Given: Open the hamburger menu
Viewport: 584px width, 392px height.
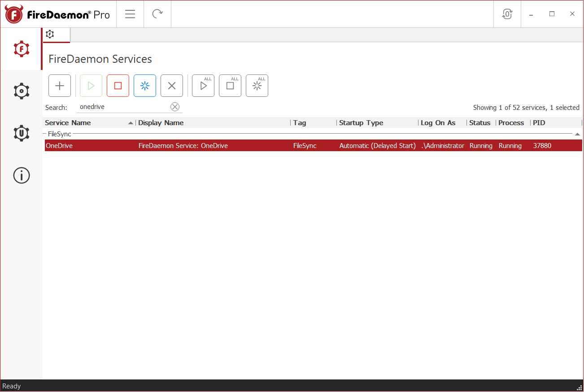Looking at the screenshot, I should click(x=130, y=14).
